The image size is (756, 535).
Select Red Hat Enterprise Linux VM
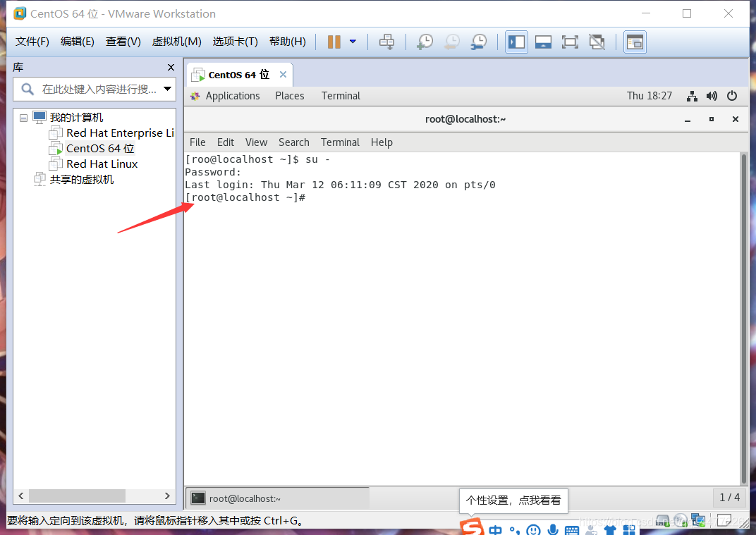[120, 133]
